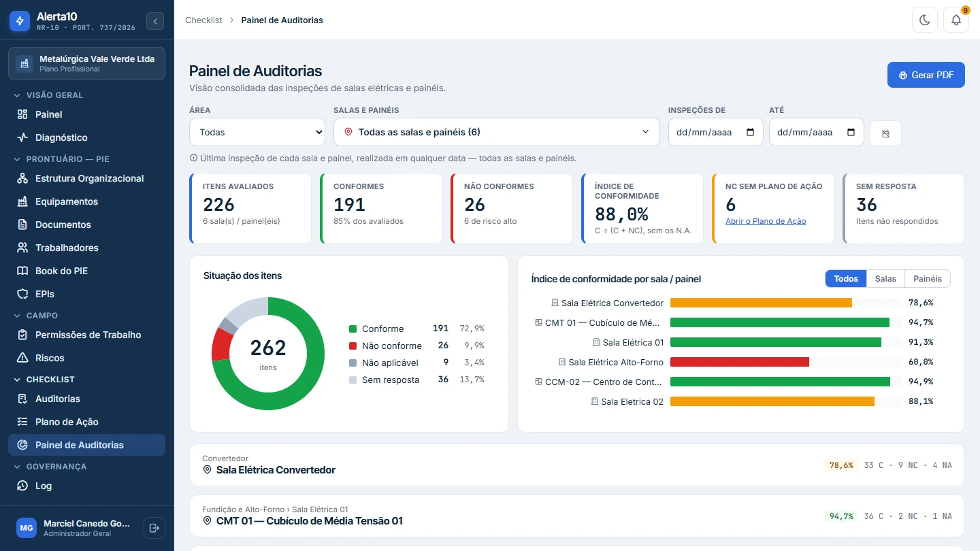This screenshot has height=551, width=980.
Task: Go to Estrutura Organizacional
Action: coord(86,178)
